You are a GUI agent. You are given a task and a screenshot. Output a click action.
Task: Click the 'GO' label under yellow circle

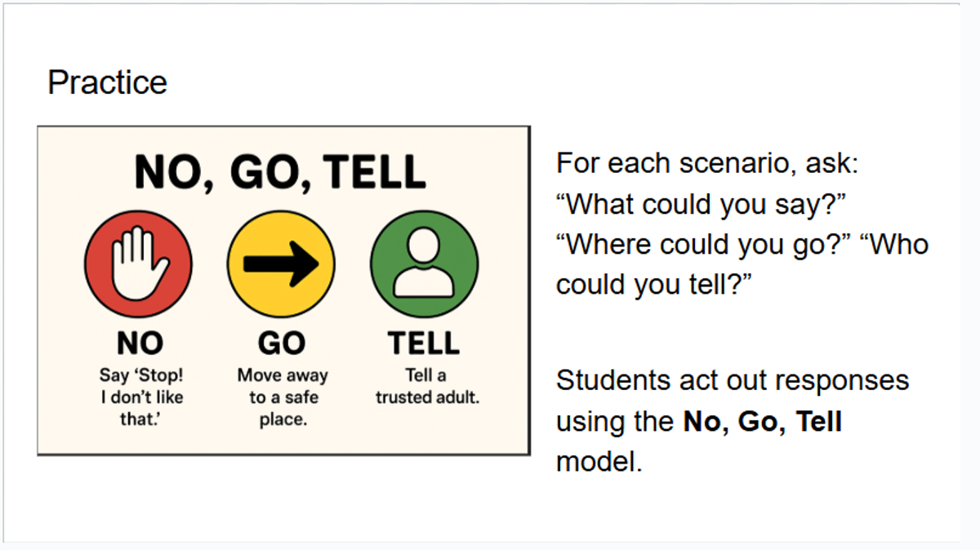282,344
